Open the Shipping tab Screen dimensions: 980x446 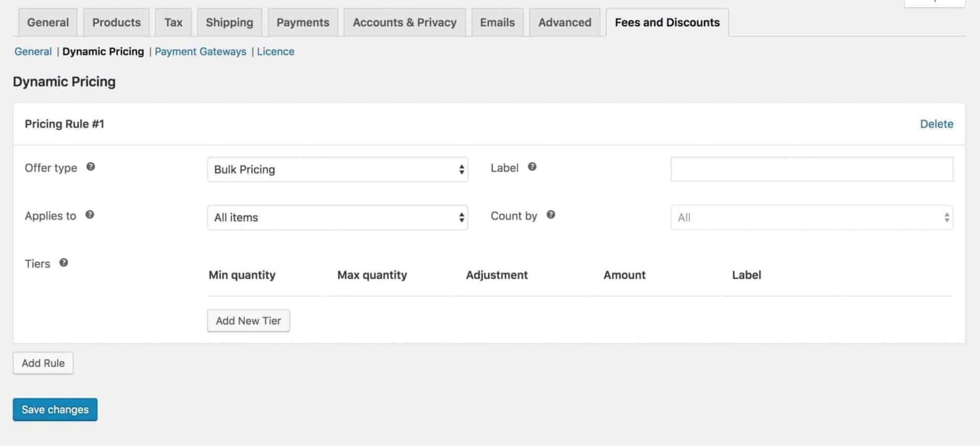pyautogui.click(x=230, y=22)
